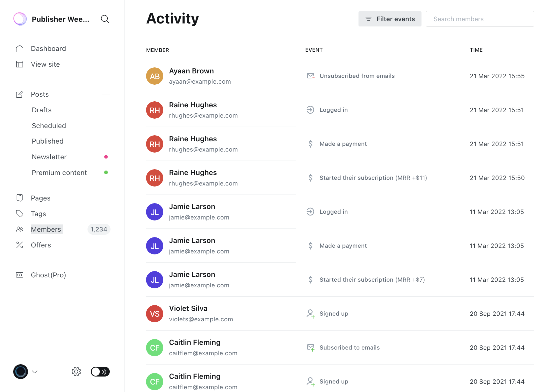Click the Posts pencil icon
This screenshot has width=554, height=392.
[19, 94]
